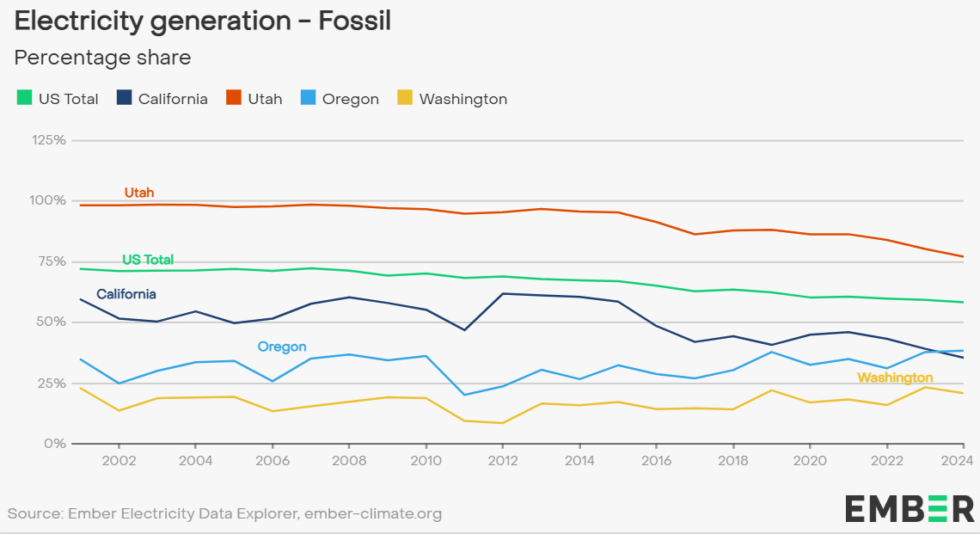Click the Percentage share subtitle
The width and height of the screenshot is (980, 534).
pyautogui.click(x=102, y=58)
